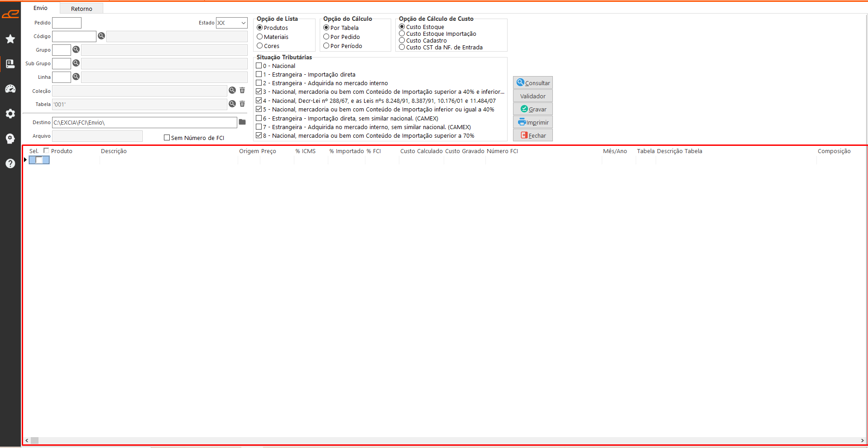This screenshot has height=448, width=868.
Task: Click the Validador button
Action: coord(532,96)
